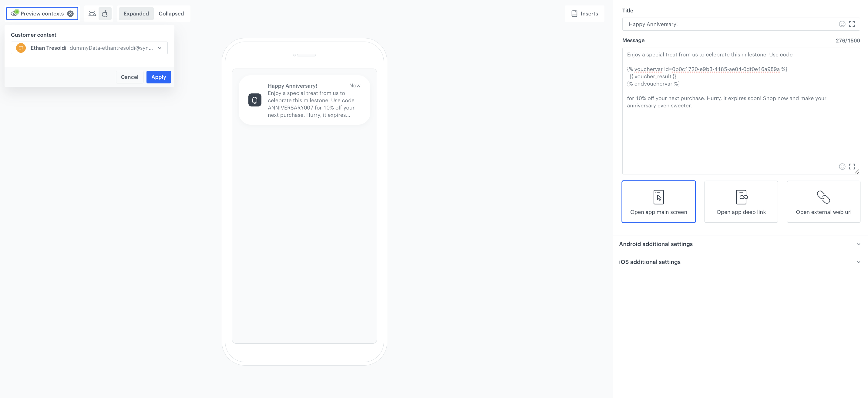
Task: Open emoji picker for the Message field
Action: [843, 167]
